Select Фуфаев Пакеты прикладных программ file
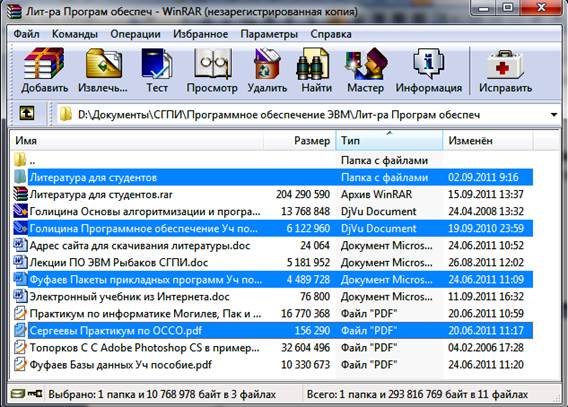This screenshot has height=407, width=568. click(x=146, y=280)
